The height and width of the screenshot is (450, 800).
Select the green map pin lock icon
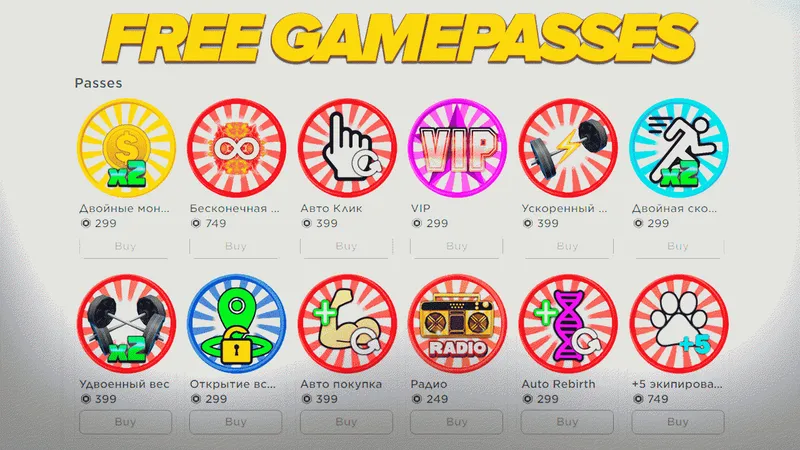pyautogui.click(x=237, y=324)
